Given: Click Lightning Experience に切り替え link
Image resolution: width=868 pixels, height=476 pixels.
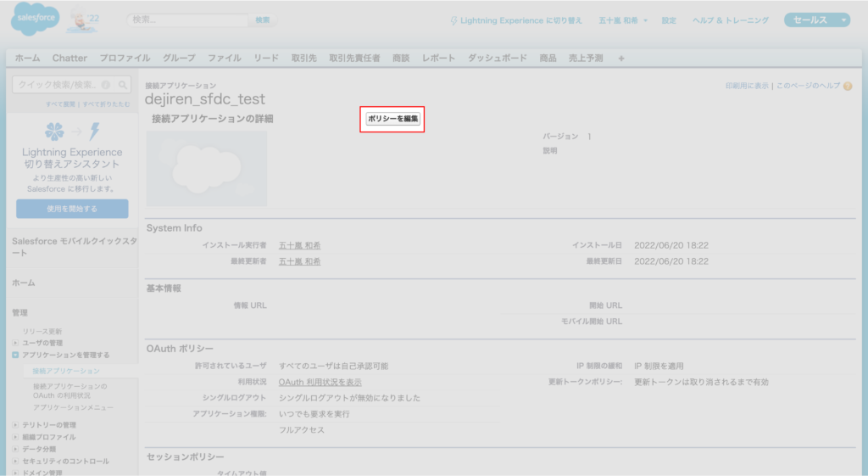Looking at the screenshot, I should point(521,20).
